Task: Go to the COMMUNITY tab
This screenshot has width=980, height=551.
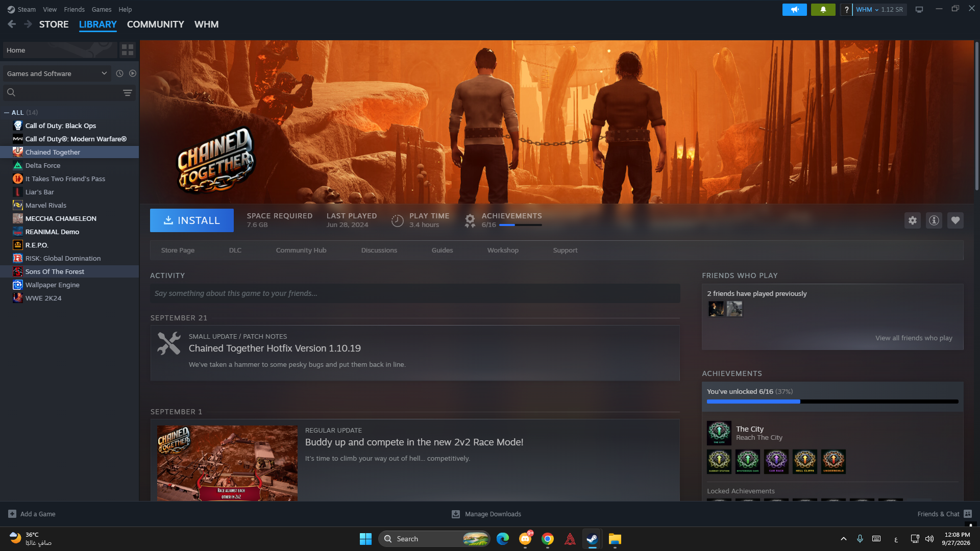Action: tap(156, 24)
